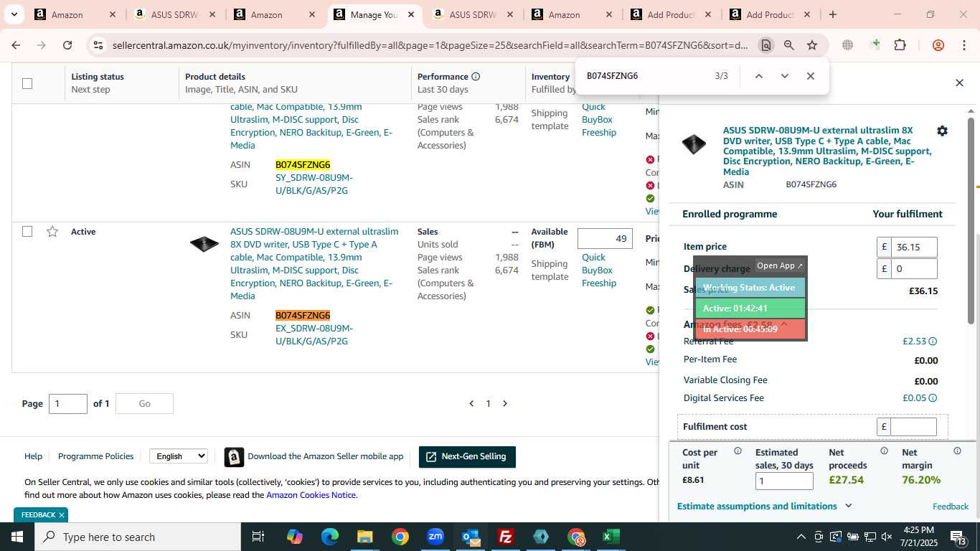Tick the select-all checkbox in table header

click(x=27, y=83)
